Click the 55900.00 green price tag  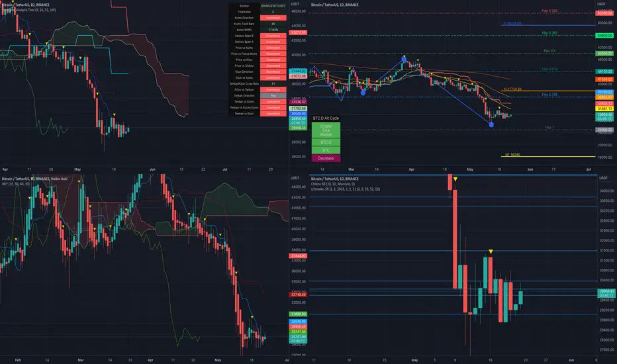click(x=605, y=36)
